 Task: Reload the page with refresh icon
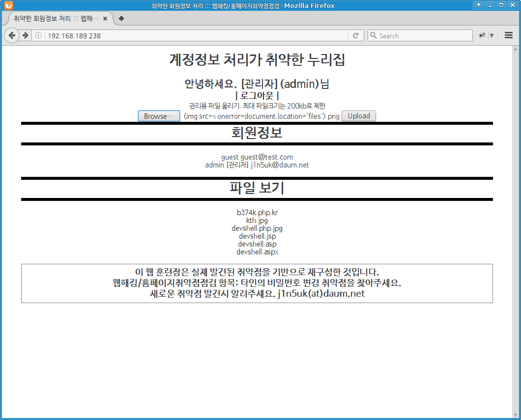click(355, 35)
